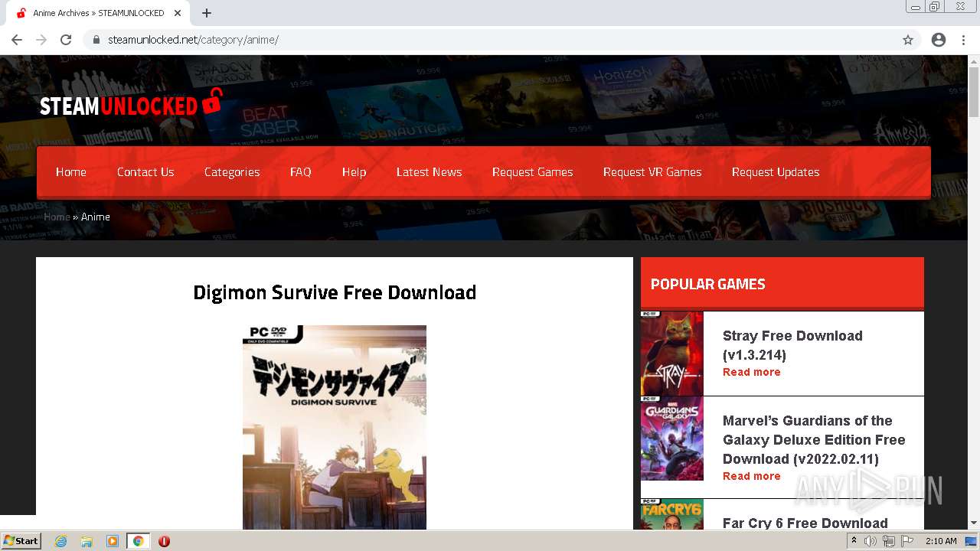This screenshot has height=551, width=980.
Task: Click the address bar URL field
Action: (x=490, y=40)
